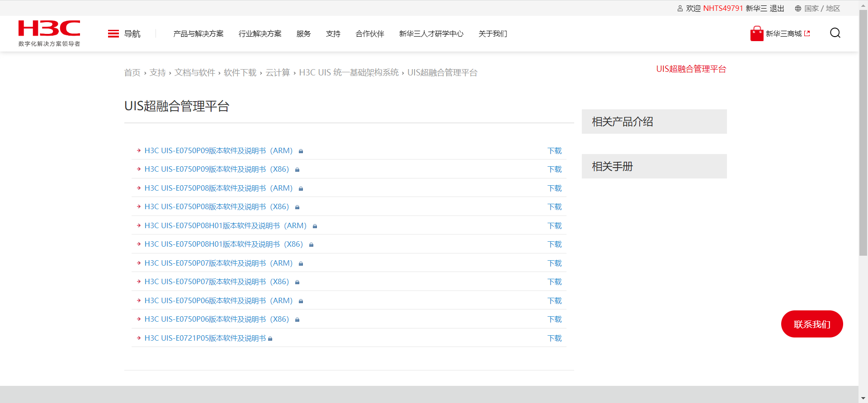Open the 支持 menu in top navigation

[333, 34]
